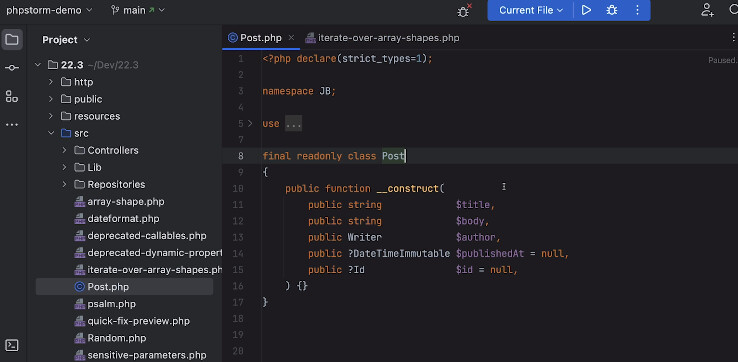Click the src folder name
This screenshot has width=738, height=362.
81,134
